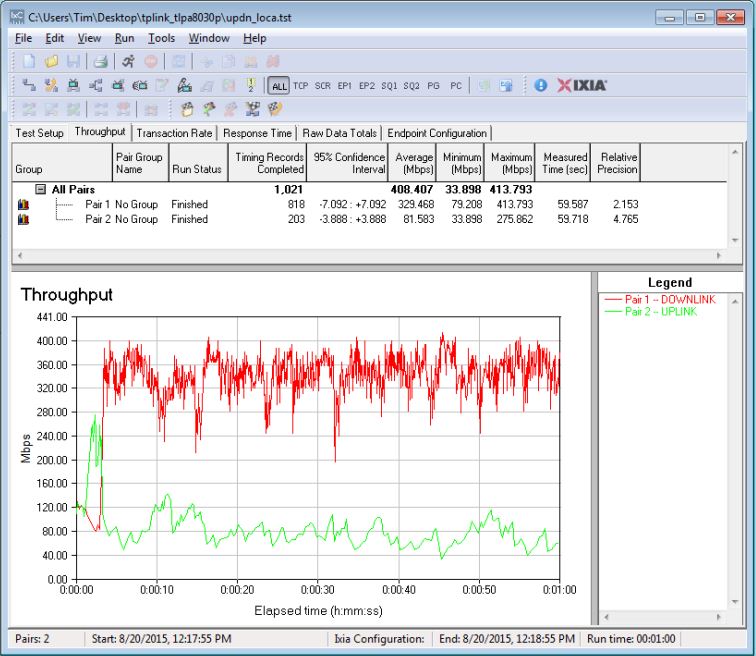
Task: Click the person beside TV icon
Action: click(184, 85)
